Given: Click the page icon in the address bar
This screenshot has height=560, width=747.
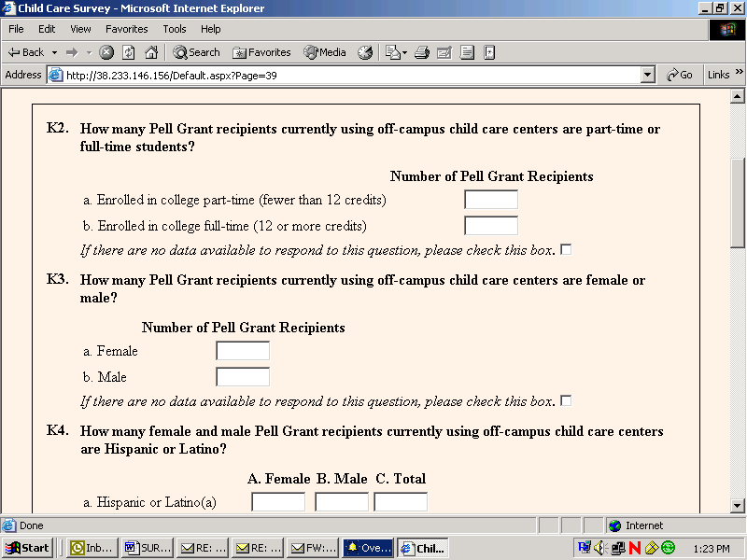Looking at the screenshot, I should coord(56,76).
